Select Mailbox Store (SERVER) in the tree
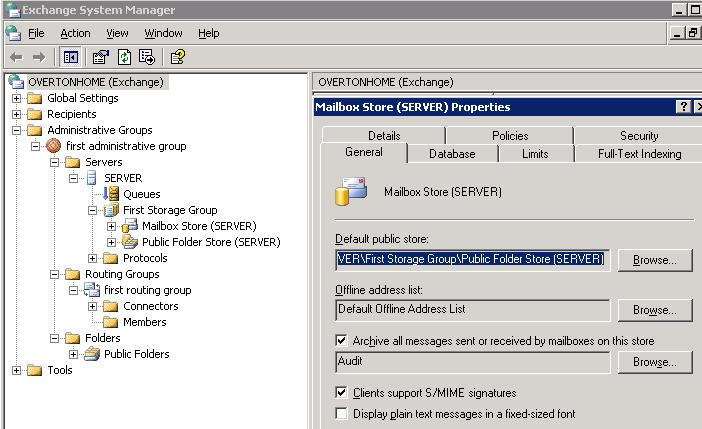 [x=198, y=226]
